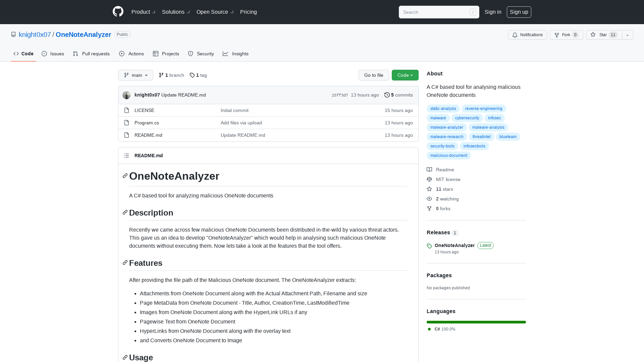Open the Pricing page

(x=249, y=12)
